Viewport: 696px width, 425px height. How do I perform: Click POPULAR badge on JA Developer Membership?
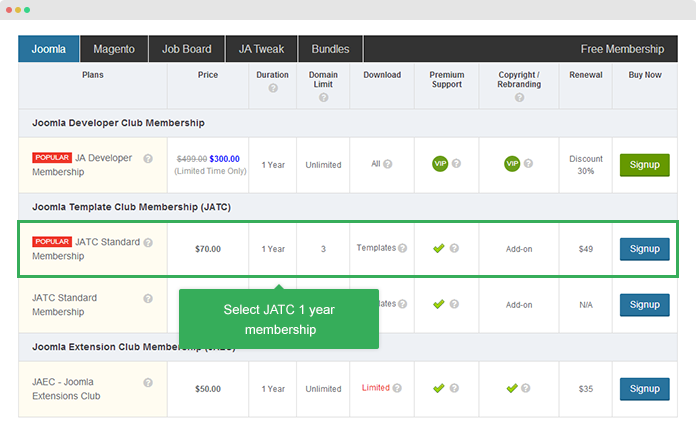(x=52, y=158)
